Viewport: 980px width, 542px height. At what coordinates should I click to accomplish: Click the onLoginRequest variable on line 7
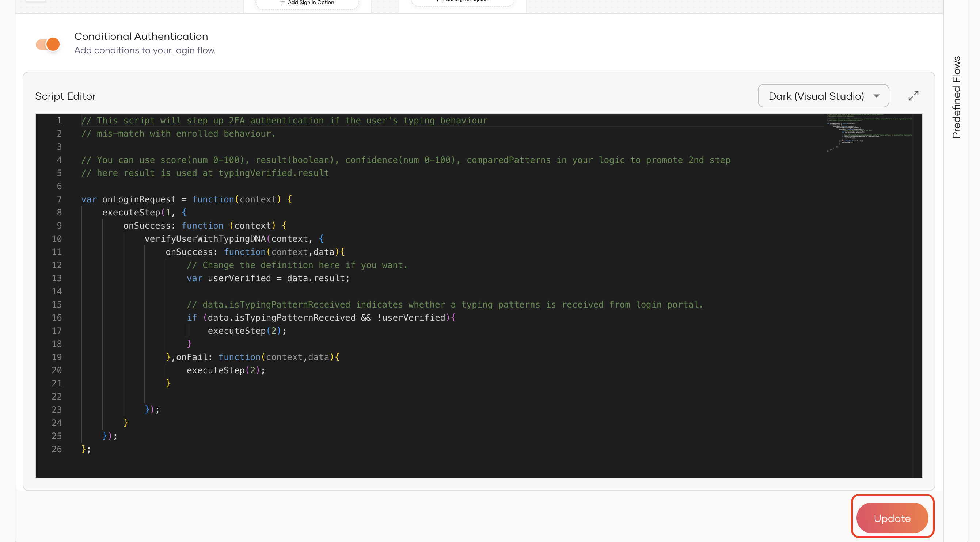point(138,199)
